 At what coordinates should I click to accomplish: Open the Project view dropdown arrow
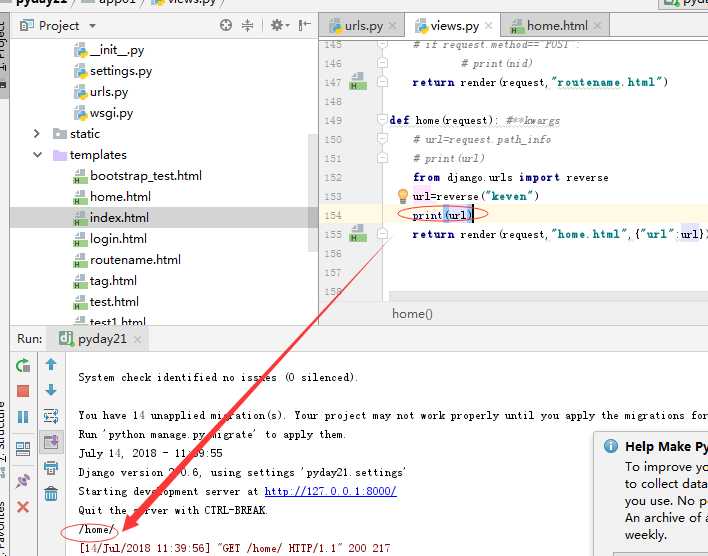[x=93, y=26]
